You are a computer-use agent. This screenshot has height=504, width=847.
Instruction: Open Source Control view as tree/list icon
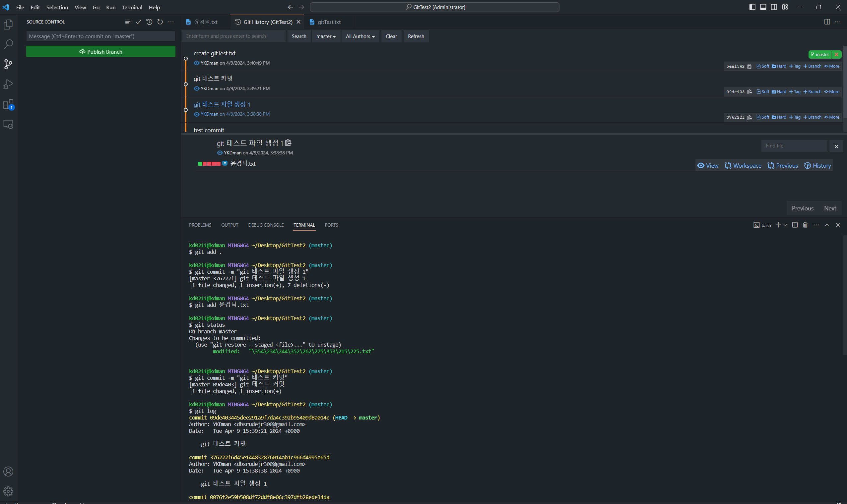127,22
